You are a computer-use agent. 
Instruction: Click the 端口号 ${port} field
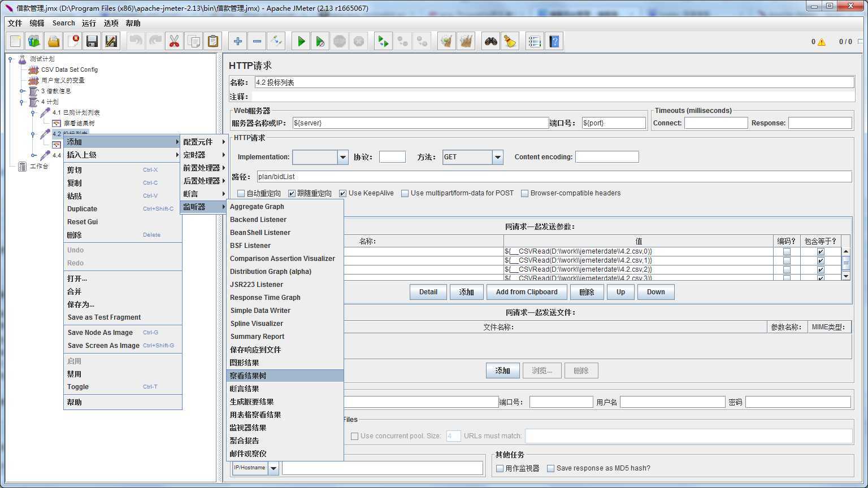(x=614, y=123)
